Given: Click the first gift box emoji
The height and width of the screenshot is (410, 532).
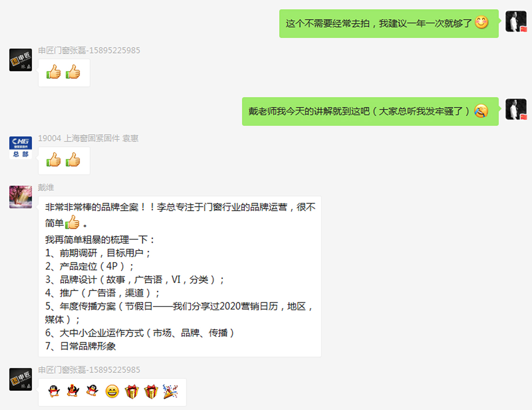Looking at the screenshot, I should (132, 391).
